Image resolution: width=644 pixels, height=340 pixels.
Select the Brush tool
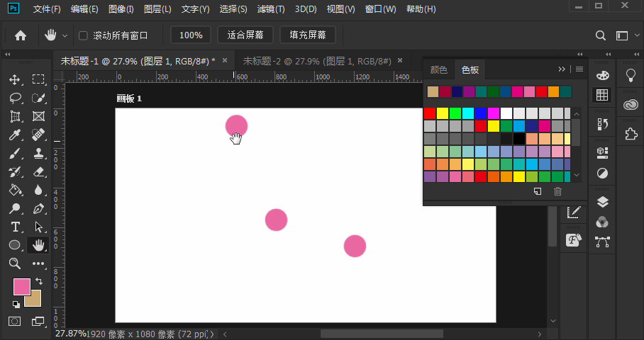click(15, 154)
